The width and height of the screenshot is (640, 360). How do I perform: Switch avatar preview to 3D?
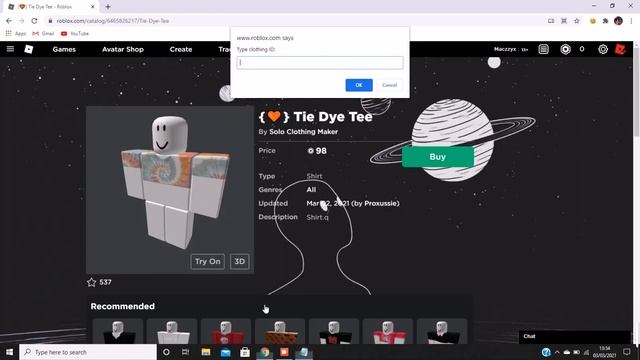(240, 262)
